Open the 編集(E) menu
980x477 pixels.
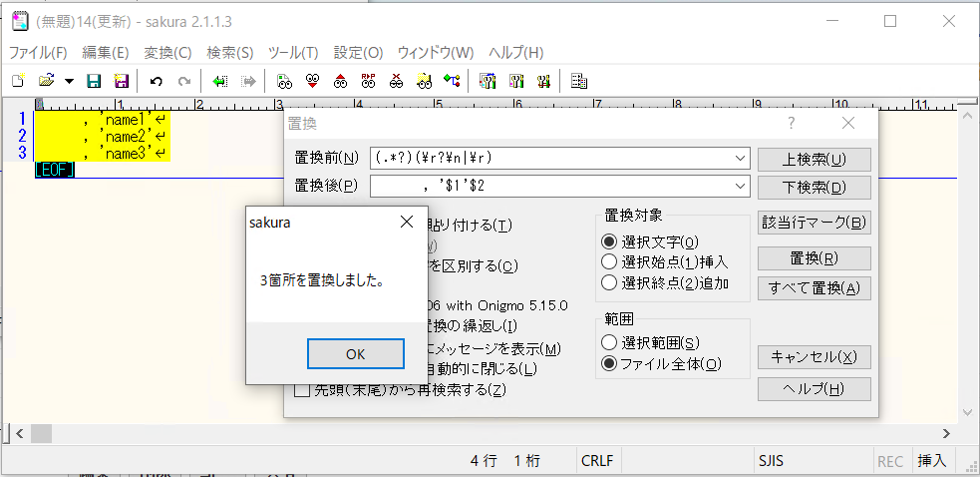coord(105,53)
